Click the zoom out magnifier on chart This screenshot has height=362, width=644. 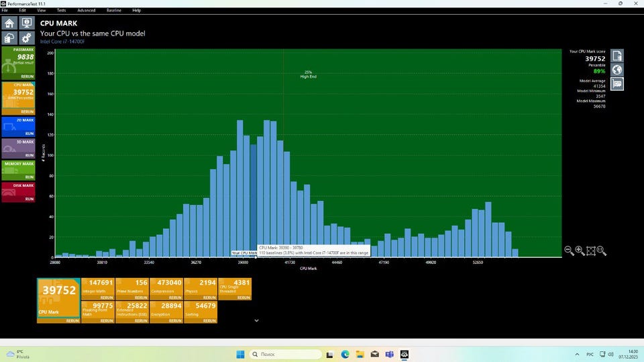click(x=569, y=251)
